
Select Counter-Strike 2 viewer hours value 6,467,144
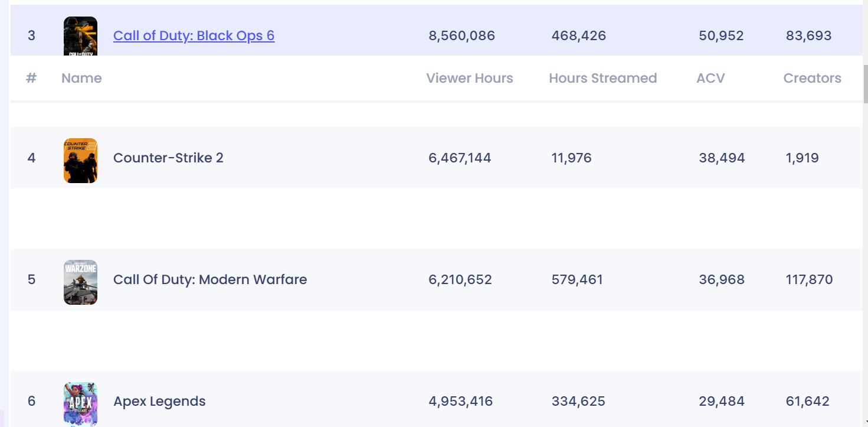coord(460,158)
